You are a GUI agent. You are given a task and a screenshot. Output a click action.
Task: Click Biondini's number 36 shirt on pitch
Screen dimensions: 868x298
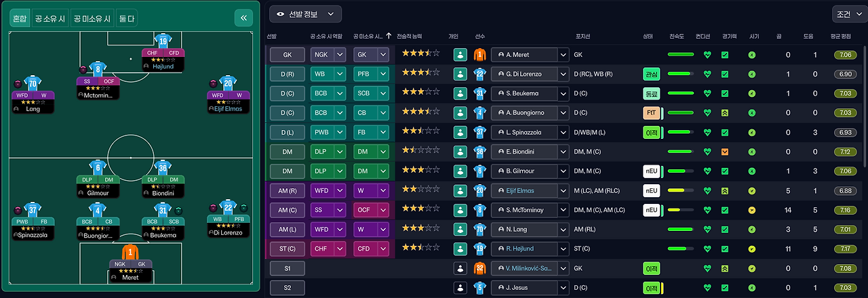point(163,168)
